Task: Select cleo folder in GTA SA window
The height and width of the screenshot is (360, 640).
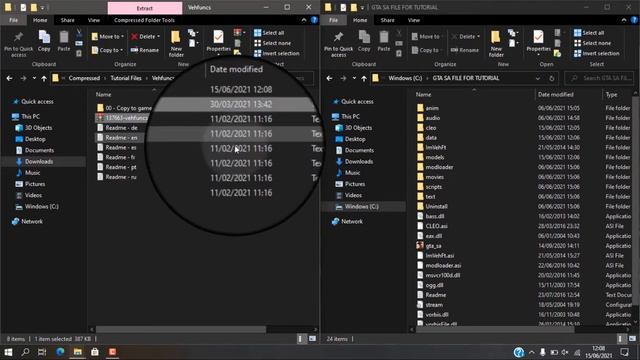Action: click(x=427, y=128)
